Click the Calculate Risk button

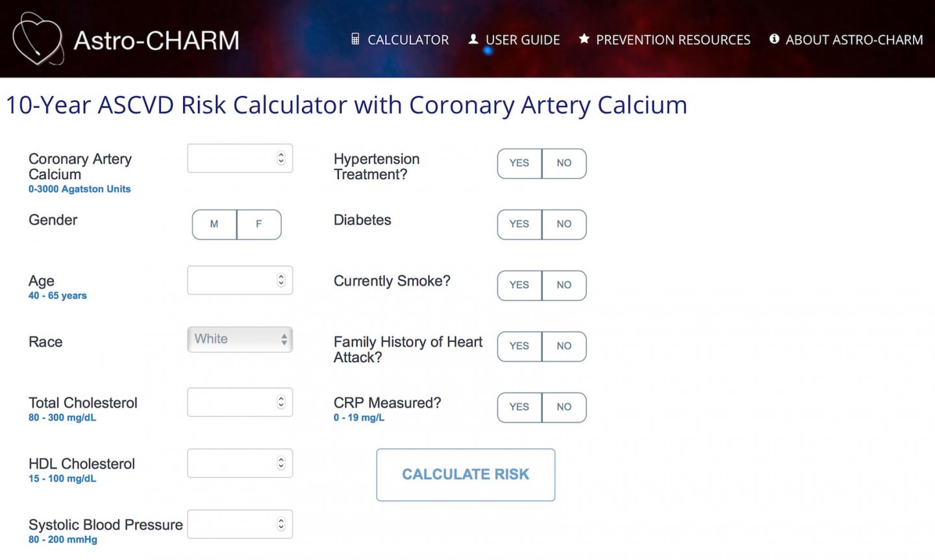[x=466, y=475]
